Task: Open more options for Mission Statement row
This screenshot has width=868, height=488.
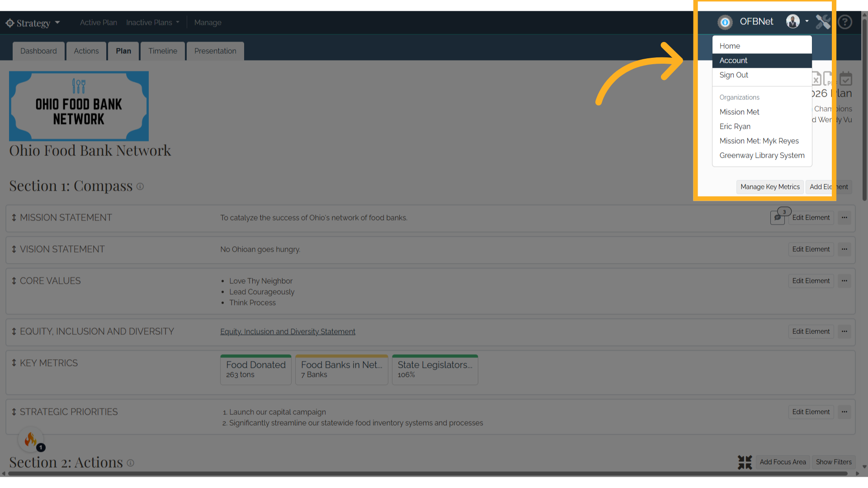Action: pos(844,218)
